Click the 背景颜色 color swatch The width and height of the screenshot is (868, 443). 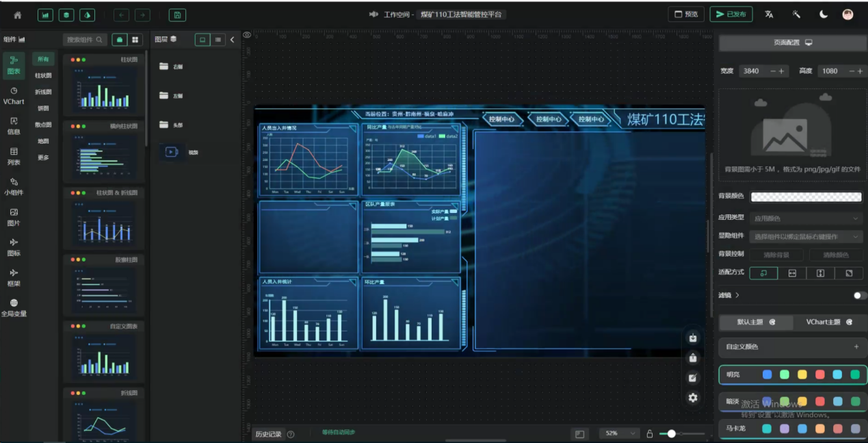coord(806,197)
